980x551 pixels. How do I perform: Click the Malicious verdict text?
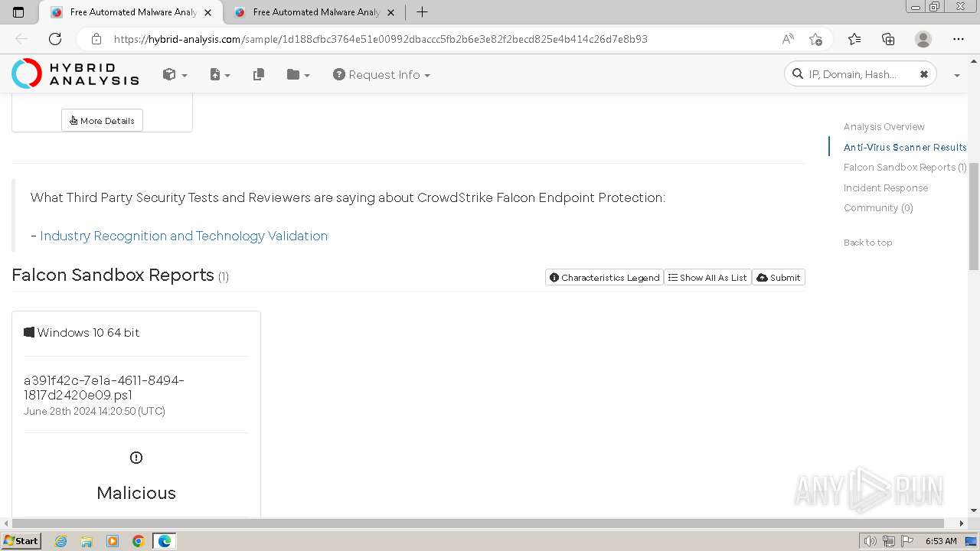[136, 493]
